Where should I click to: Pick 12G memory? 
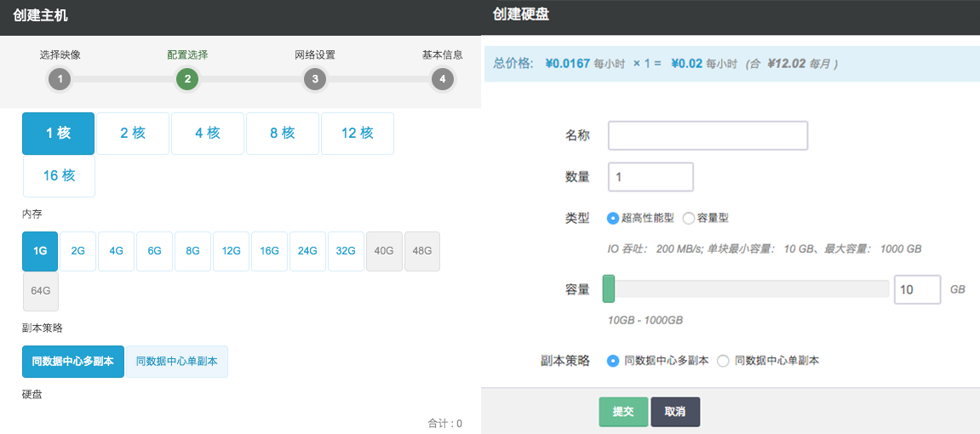tap(232, 251)
